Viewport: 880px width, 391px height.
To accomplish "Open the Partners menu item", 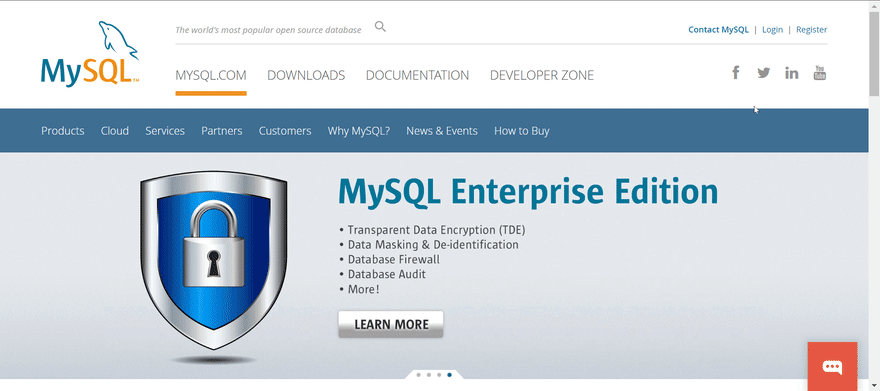I will coord(222,131).
